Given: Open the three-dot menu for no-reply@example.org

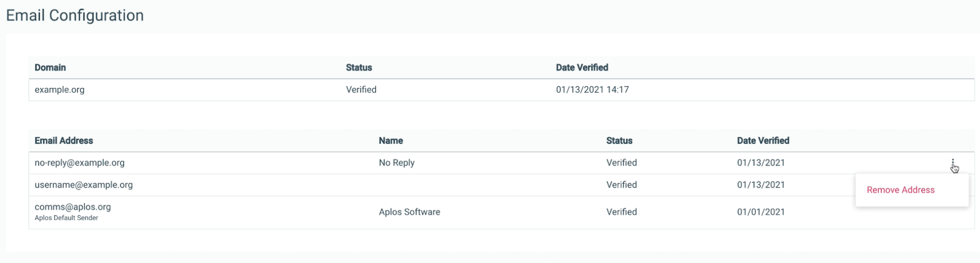Looking at the screenshot, I should pos(952,163).
